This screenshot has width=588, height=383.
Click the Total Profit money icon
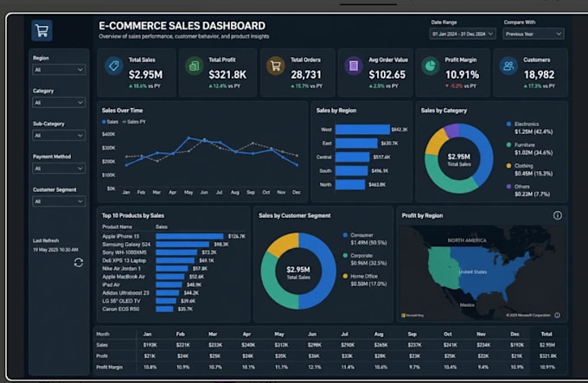coord(194,66)
